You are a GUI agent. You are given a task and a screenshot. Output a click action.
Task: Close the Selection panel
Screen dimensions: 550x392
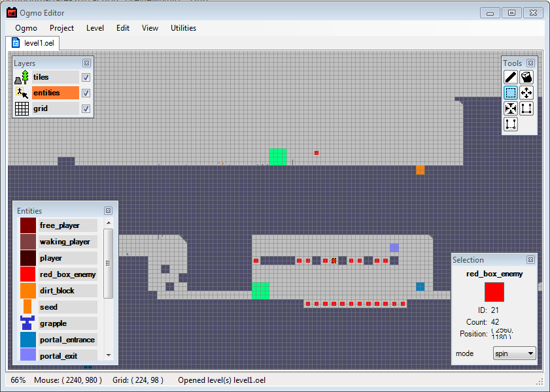pyautogui.click(x=531, y=259)
